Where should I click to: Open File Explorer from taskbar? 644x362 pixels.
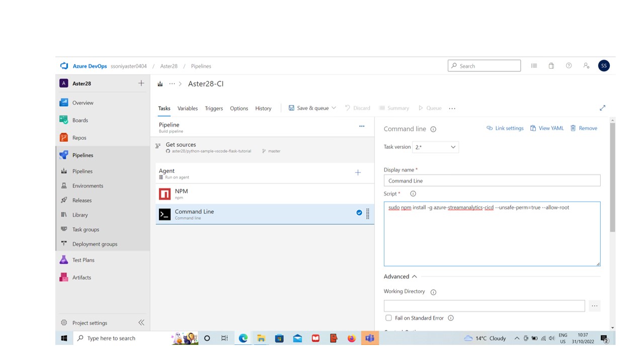pos(261,338)
